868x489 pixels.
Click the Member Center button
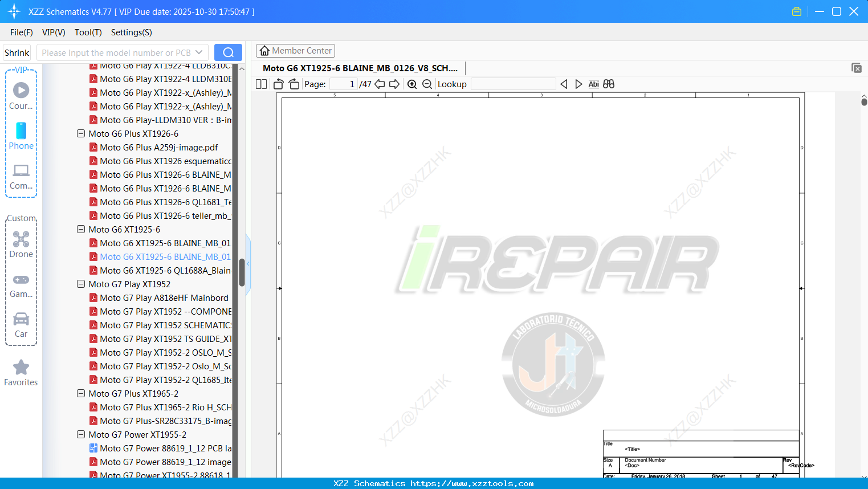coord(295,51)
